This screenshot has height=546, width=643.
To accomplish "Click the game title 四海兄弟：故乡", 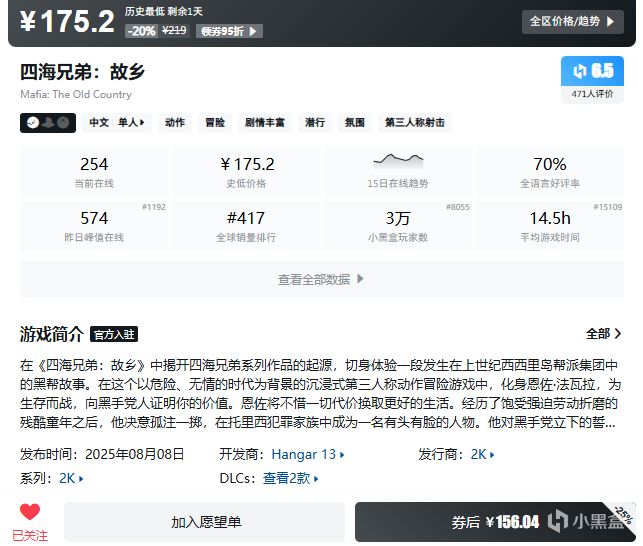I will click(82, 72).
